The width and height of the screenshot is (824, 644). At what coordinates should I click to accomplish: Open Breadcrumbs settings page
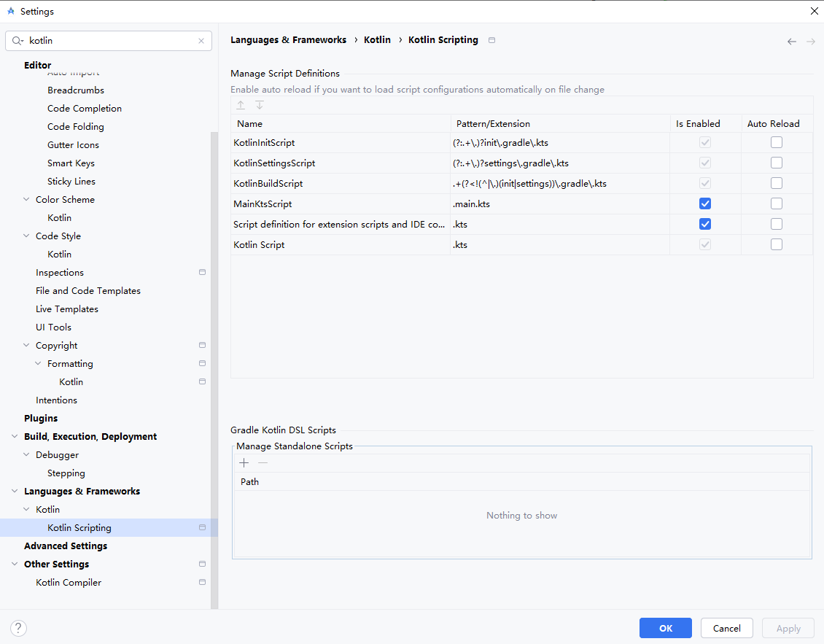[x=76, y=90]
